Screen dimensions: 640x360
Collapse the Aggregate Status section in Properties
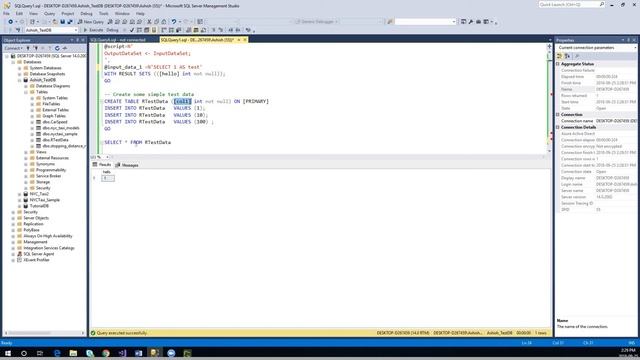coord(558,64)
